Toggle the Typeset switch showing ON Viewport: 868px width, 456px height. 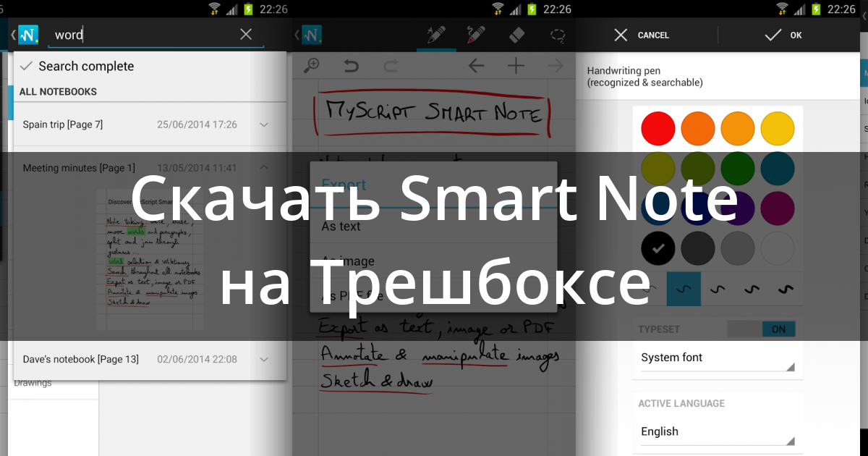[x=761, y=329]
